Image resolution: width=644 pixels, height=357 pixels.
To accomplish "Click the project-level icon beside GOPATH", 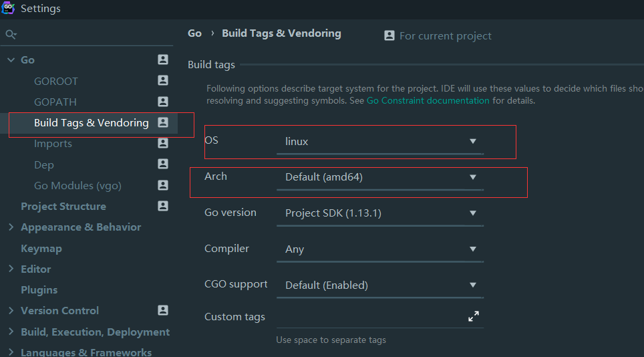I will (163, 102).
